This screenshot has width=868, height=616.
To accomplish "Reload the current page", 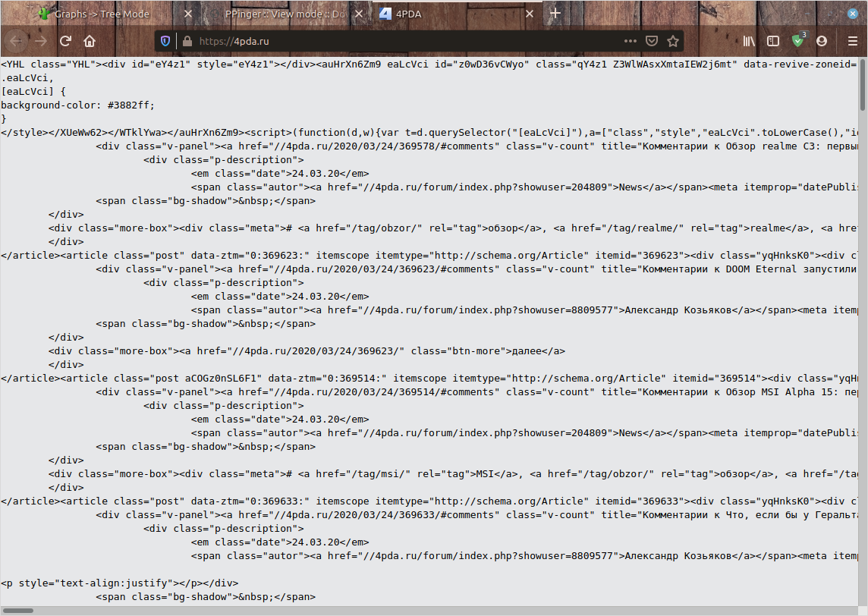I will point(65,41).
